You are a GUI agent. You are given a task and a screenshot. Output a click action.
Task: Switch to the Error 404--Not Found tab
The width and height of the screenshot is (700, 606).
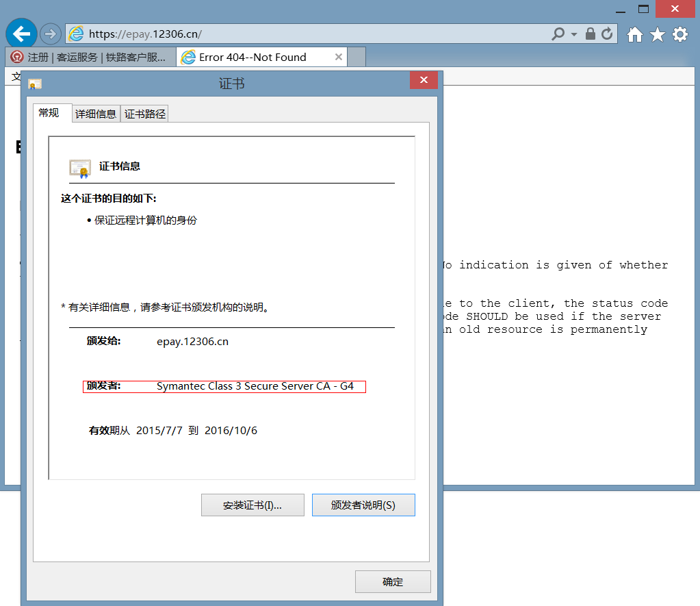[x=261, y=58]
